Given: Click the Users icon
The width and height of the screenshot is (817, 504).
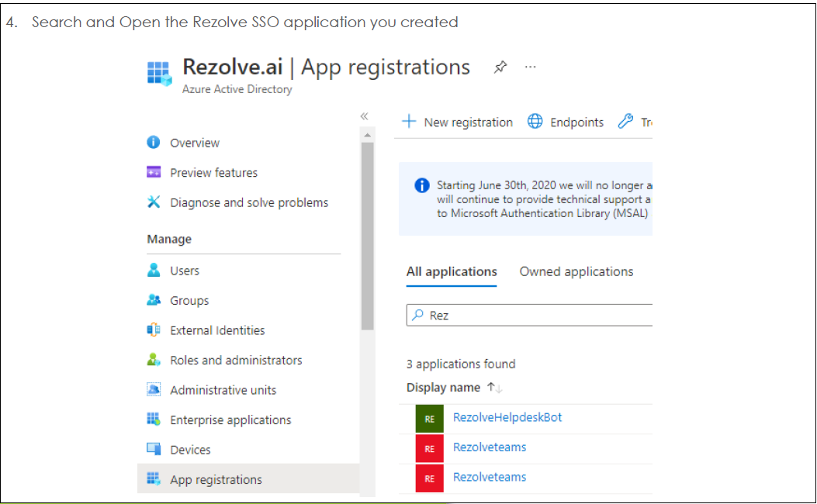Looking at the screenshot, I should click(x=153, y=270).
